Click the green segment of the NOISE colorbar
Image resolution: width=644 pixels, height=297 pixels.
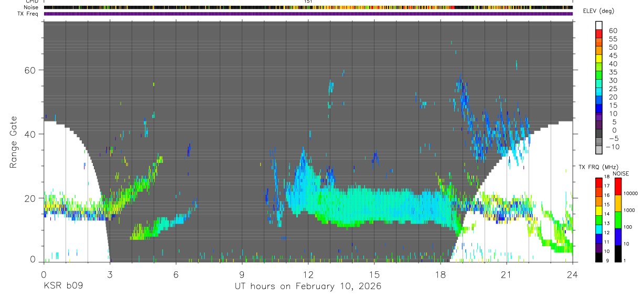click(618, 220)
